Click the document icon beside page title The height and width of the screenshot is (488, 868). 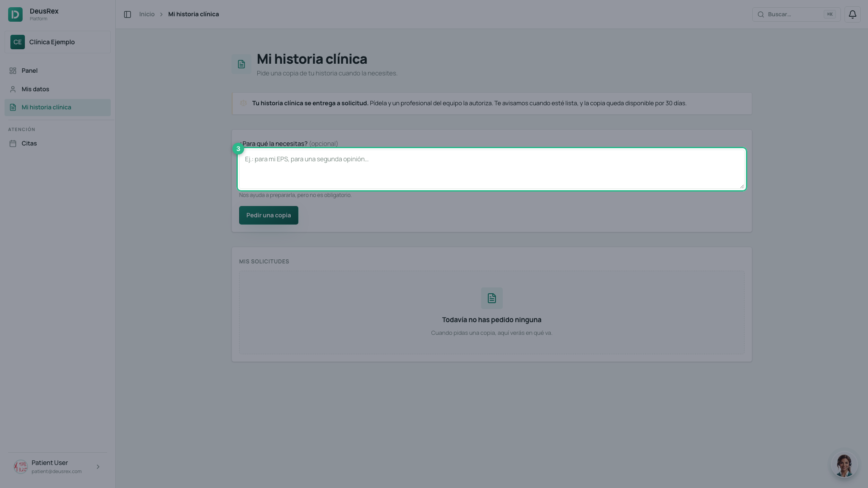click(x=241, y=64)
